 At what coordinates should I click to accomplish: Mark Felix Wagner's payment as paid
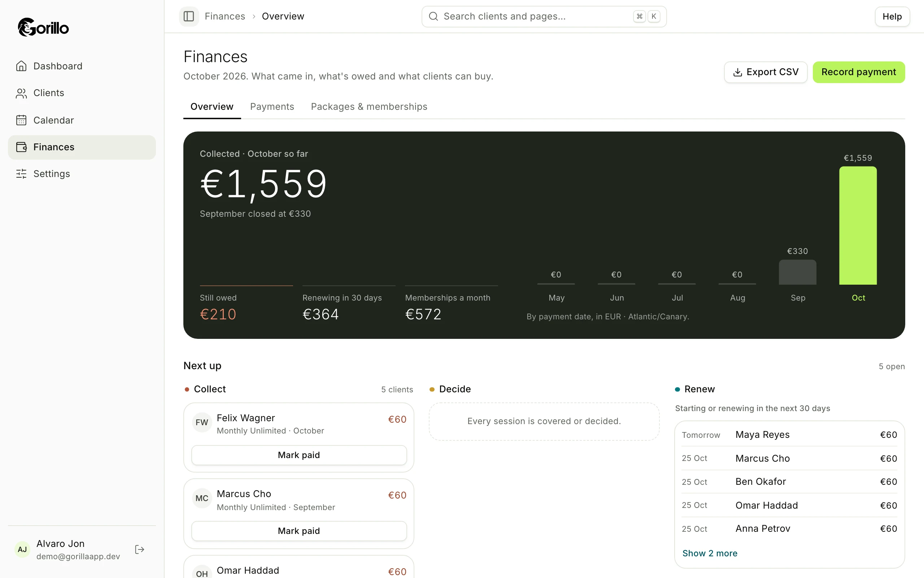(x=298, y=455)
